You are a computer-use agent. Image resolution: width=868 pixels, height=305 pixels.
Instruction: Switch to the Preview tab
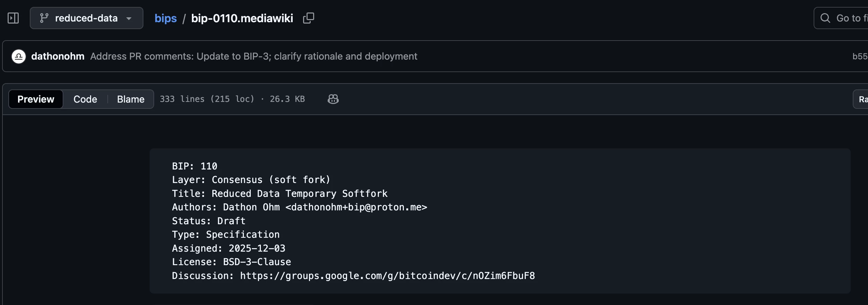(36, 99)
